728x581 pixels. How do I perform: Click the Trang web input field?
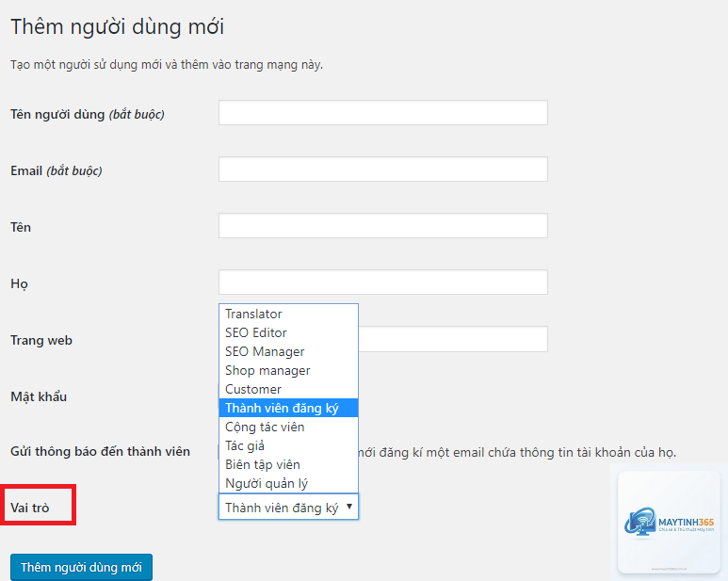click(453, 339)
